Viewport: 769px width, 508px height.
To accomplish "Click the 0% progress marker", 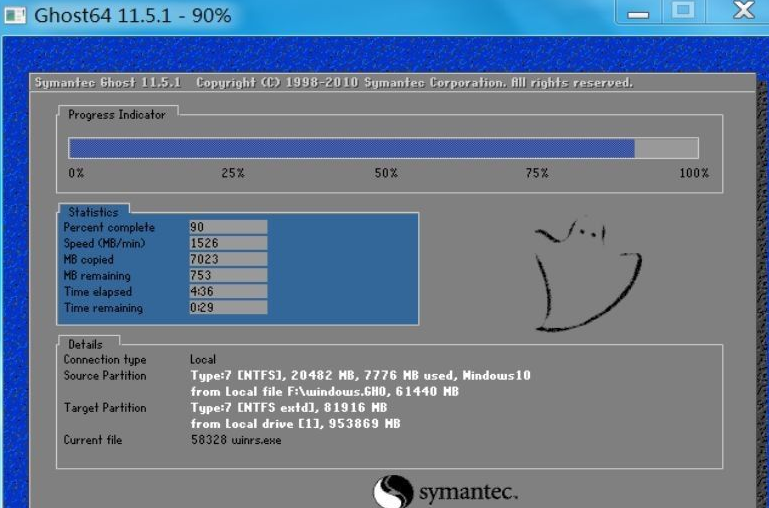I will click(x=76, y=173).
